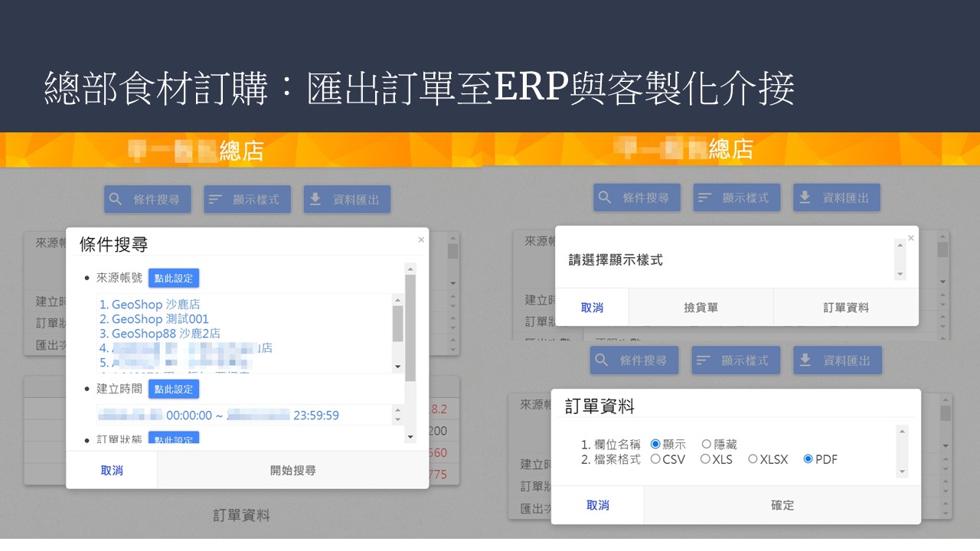Screen dimensions: 980x551
Task: Click the magnifier icon above the 請選擇顯示樣式 dialog
Action: (605, 197)
